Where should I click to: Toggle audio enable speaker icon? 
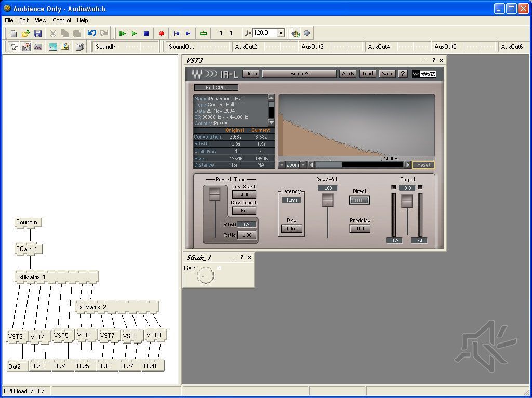(295, 33)
